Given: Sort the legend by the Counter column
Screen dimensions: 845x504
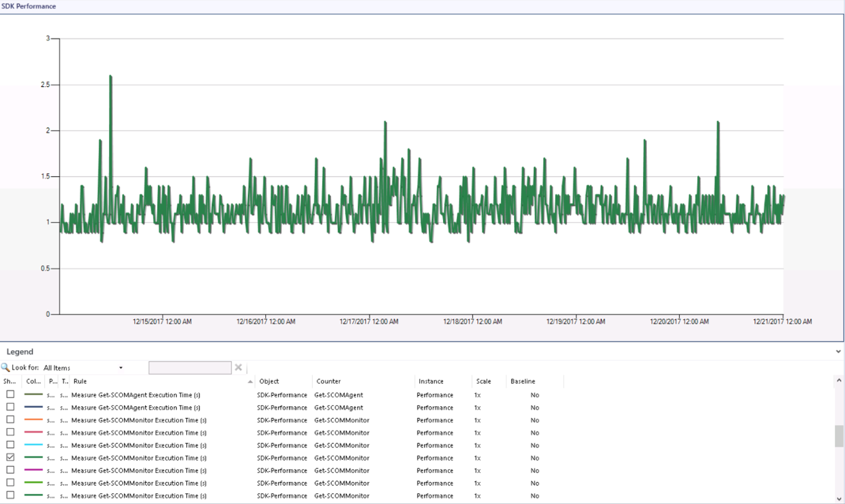Looking at the screenshot, I should 328,381.
